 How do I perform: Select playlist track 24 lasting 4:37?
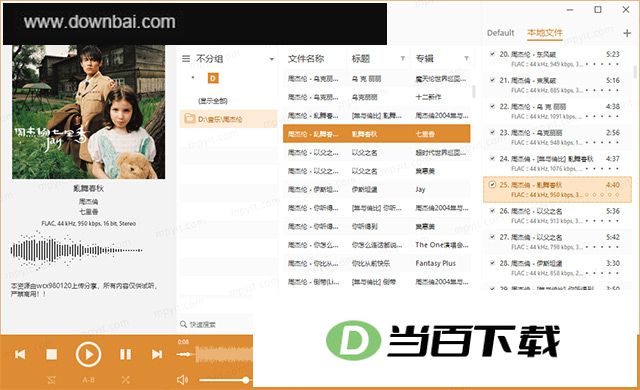557,163
